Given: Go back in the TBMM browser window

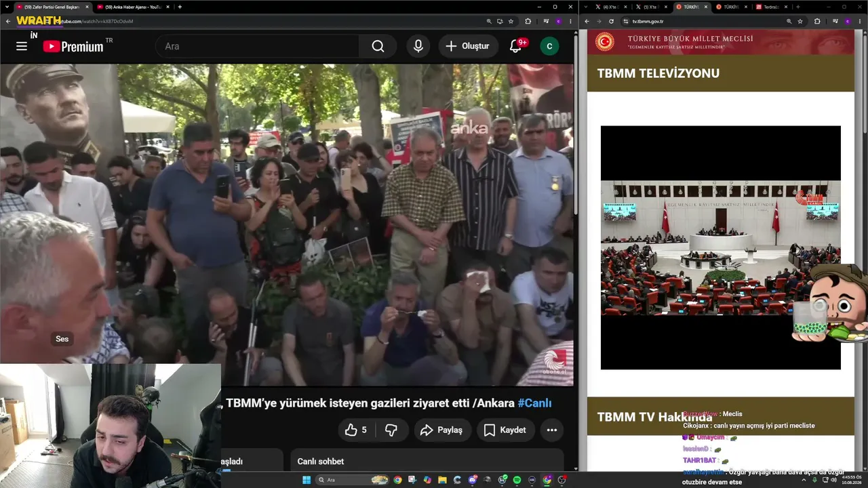Looking at the screenshot, I should point(587,21).
